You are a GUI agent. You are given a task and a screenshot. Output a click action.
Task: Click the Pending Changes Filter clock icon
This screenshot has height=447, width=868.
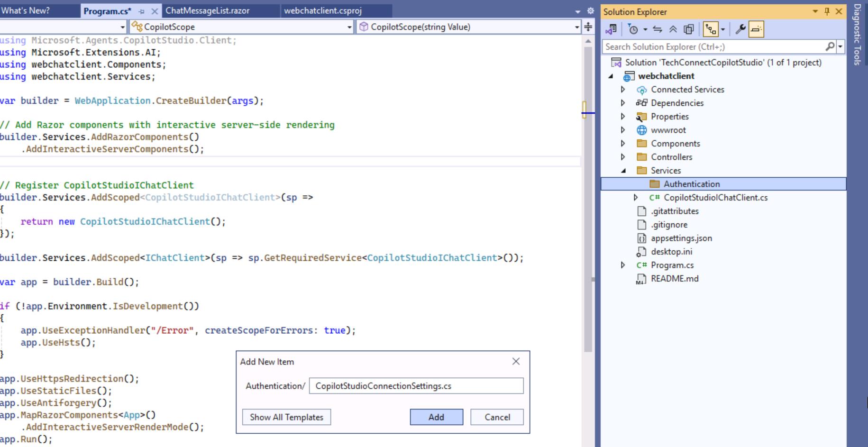(633, 29)
